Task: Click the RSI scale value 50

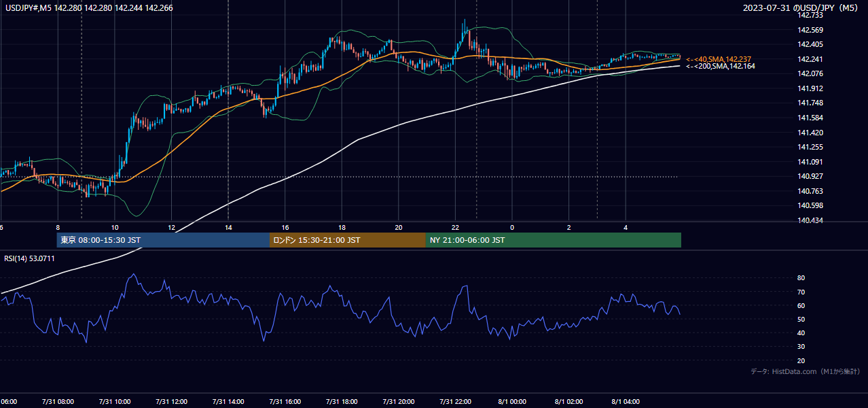Action: [x=801, y=319]
